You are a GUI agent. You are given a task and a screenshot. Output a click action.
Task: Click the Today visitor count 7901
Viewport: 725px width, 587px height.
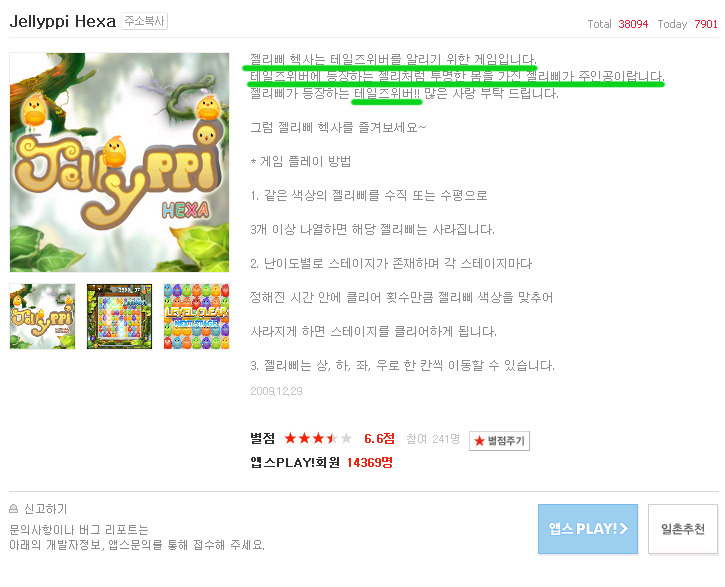tap(706, 24)
